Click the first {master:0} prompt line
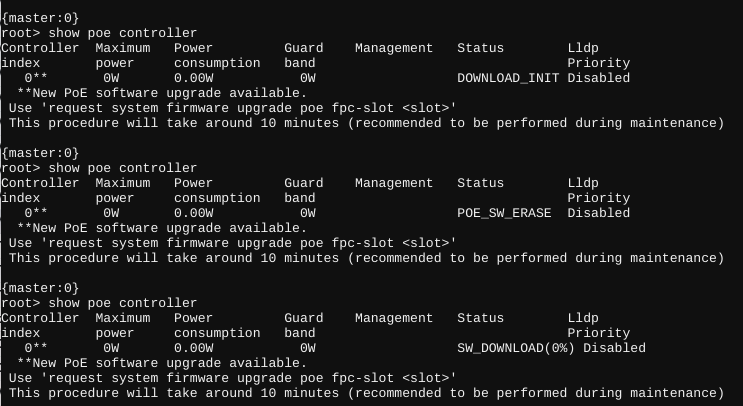This screenshot has height=406, width=743. (40, 18)
